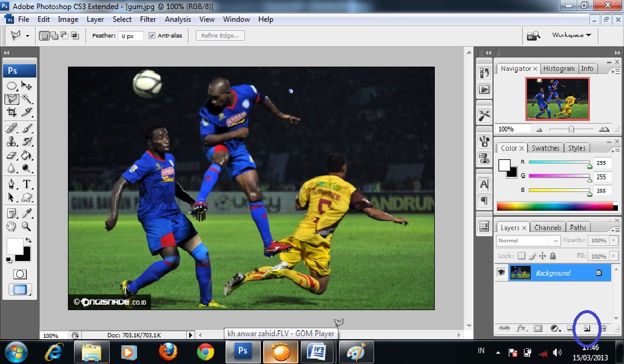624x364 pixels.
Task: Open the Opacity slider arrow
Action: click(x=614, y=240)
